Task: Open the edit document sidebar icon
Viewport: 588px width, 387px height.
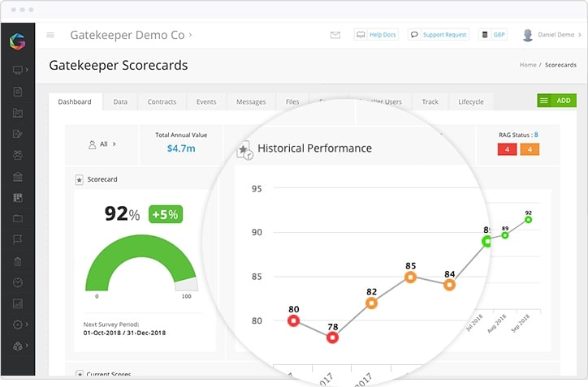Action: (18, 134)
